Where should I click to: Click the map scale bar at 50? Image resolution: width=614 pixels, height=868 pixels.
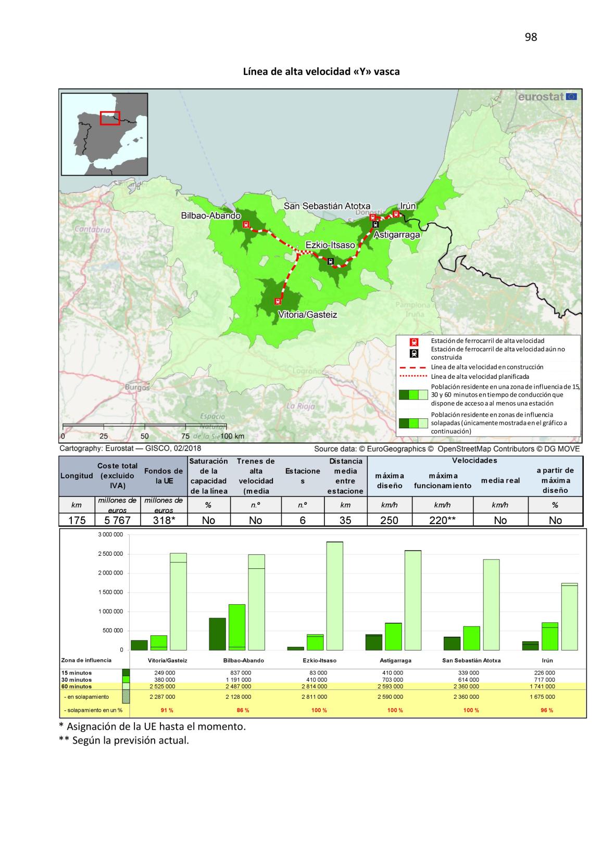pos(145,428)
